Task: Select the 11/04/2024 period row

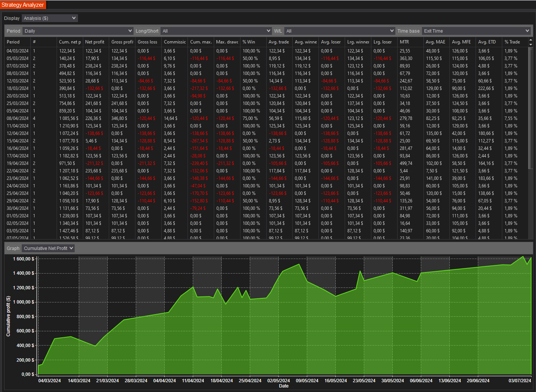Action: (x=266, y=126)
